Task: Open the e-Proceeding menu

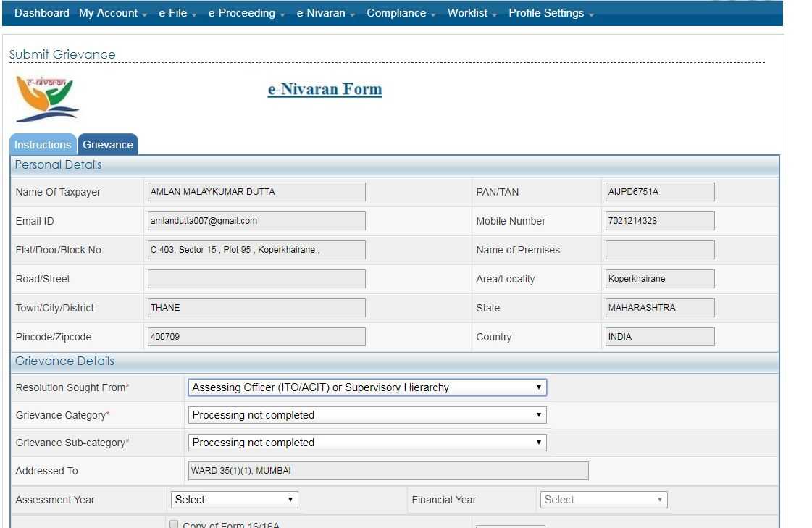Action: coord(246,13)
